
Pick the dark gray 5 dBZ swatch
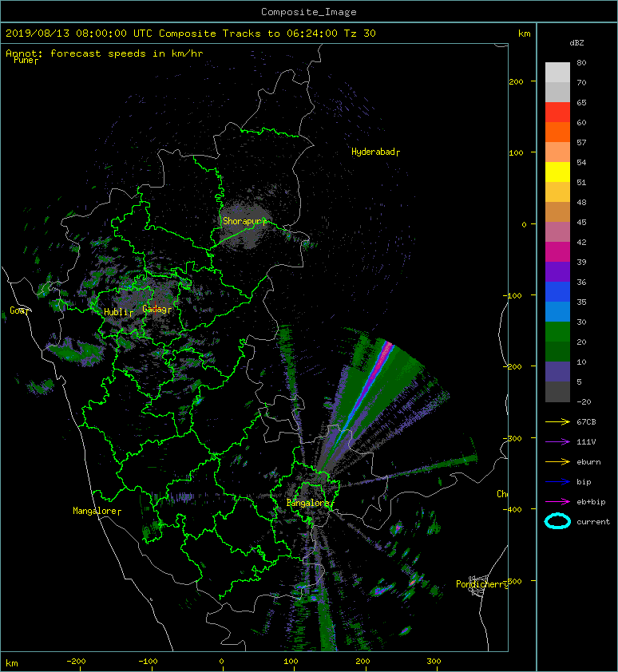click(557, 391)
